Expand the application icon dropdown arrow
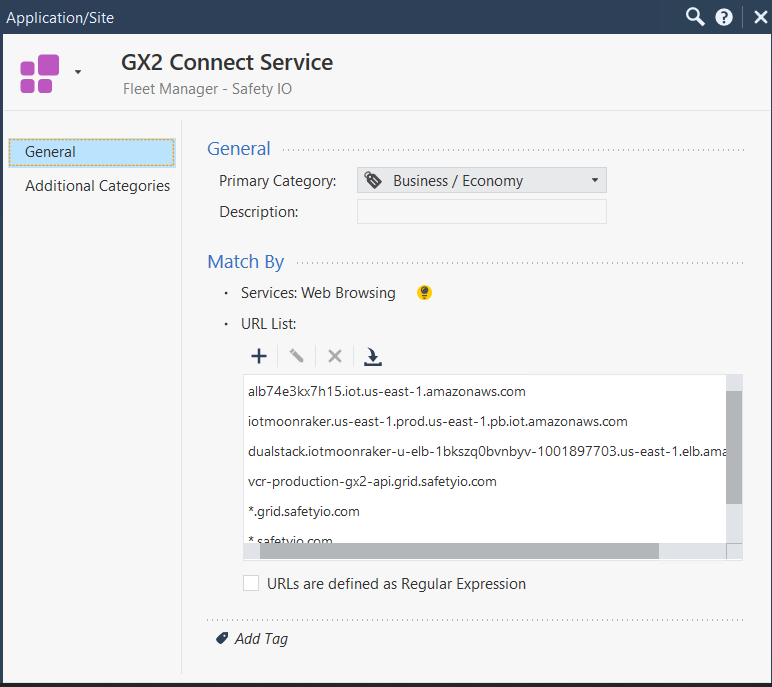This screenshot has height=687, width=772. point(78,72)
